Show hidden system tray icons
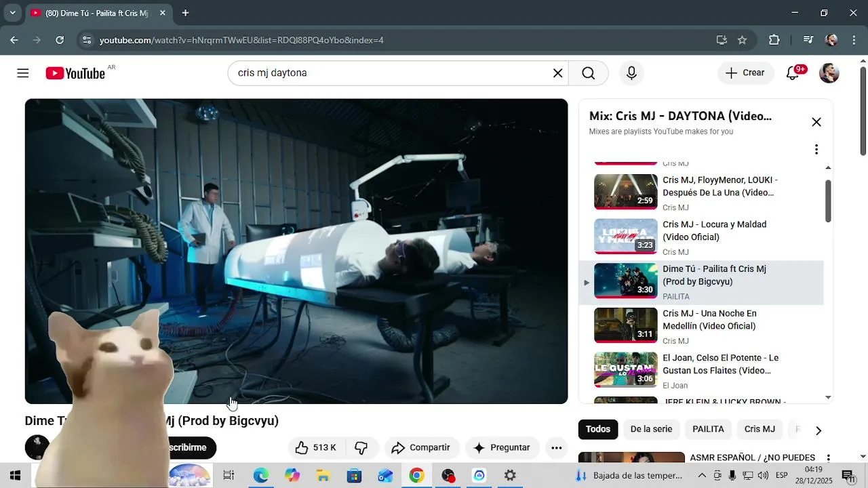Viewport: 868px width, 488px height. point(702,475)
